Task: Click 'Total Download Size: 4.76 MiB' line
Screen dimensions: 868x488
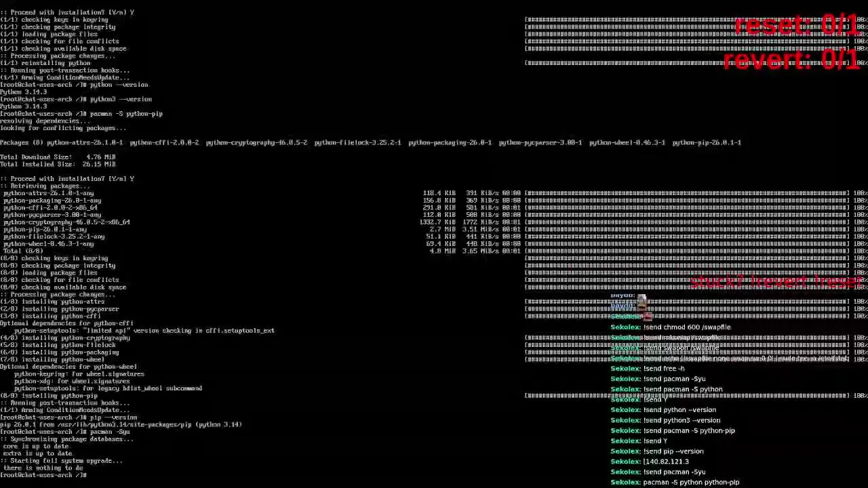Action: [58, 157]
